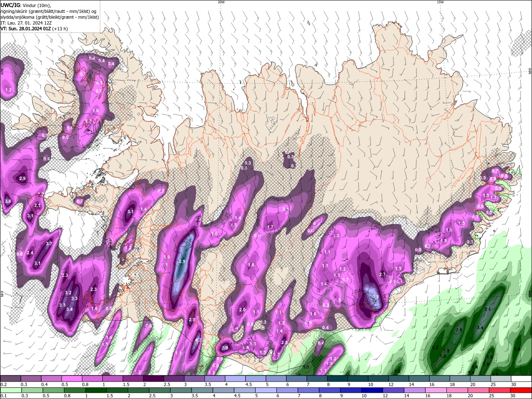Click the valid time 'Sun. 28.01.2024 01Z'
This screenshot has height=399, width=532.
click(x=29, y=29)
